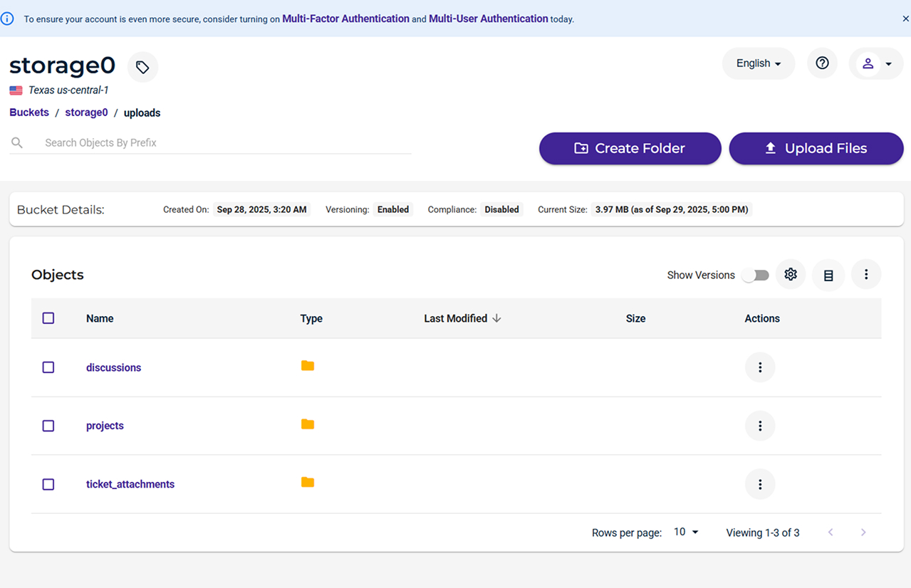Open the Objects settings gear
The height and width of the screenshot is (588, 911).
pyautogui.click(x=790, y=274)
